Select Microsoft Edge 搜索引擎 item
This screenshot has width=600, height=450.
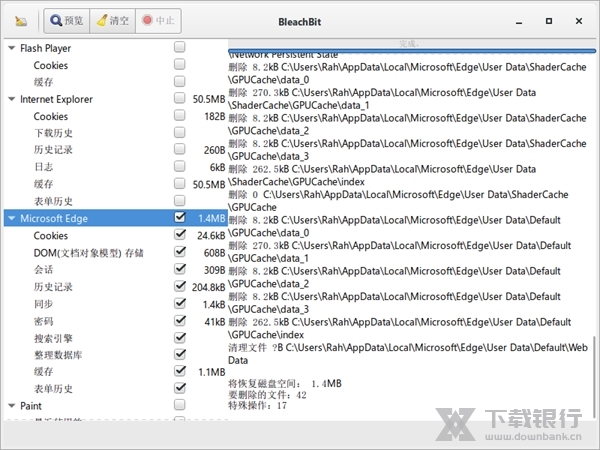(x=53, y=338)
